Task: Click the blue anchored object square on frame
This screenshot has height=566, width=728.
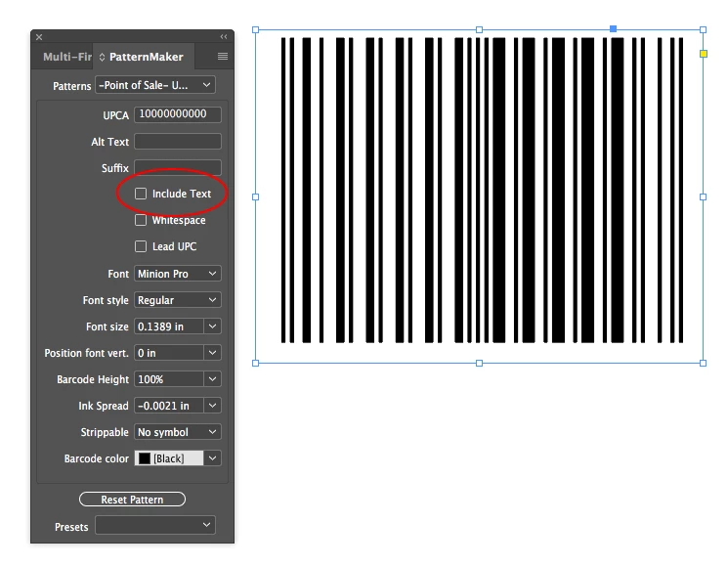Action: [614, 28]
